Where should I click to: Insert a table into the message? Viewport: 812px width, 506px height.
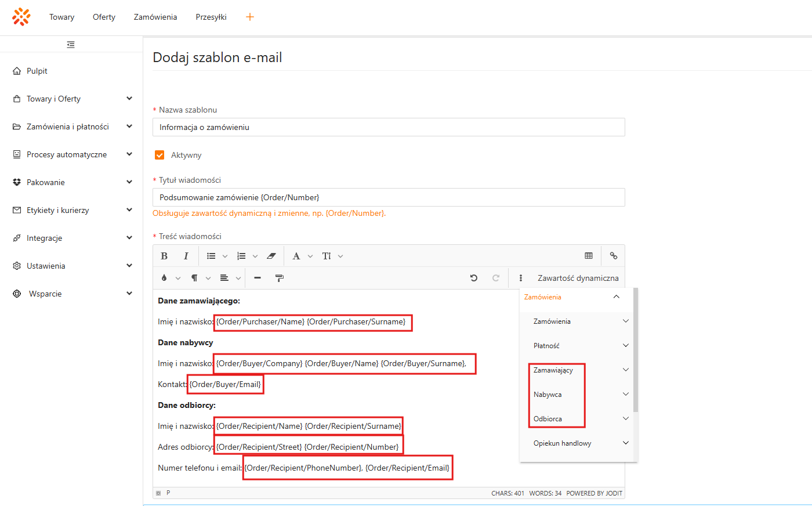pos(589,256)
